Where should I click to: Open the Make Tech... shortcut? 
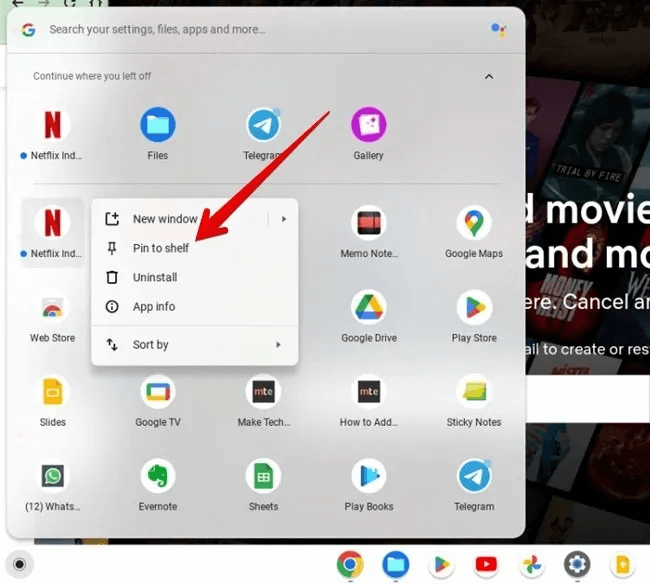pyautogui.click(x=263, y=401)
